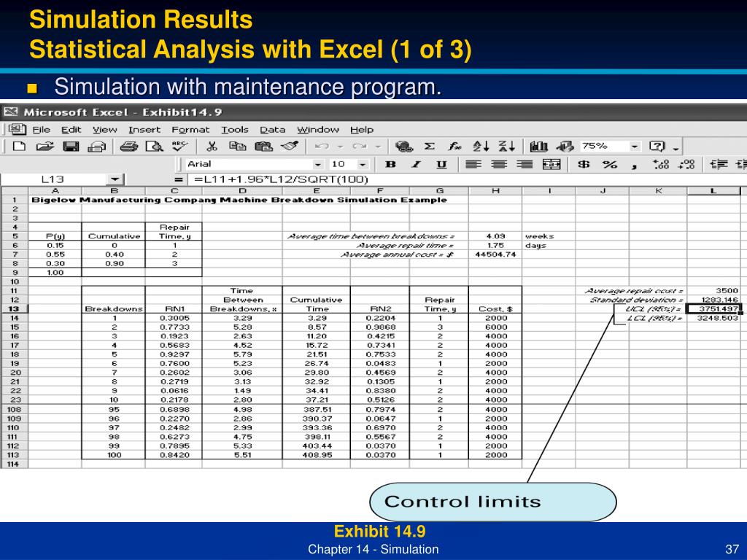Image resolution: width=747 pixels, height=560 pixels.
Task: Toggle Italic formatting
Action: point(417,164)
